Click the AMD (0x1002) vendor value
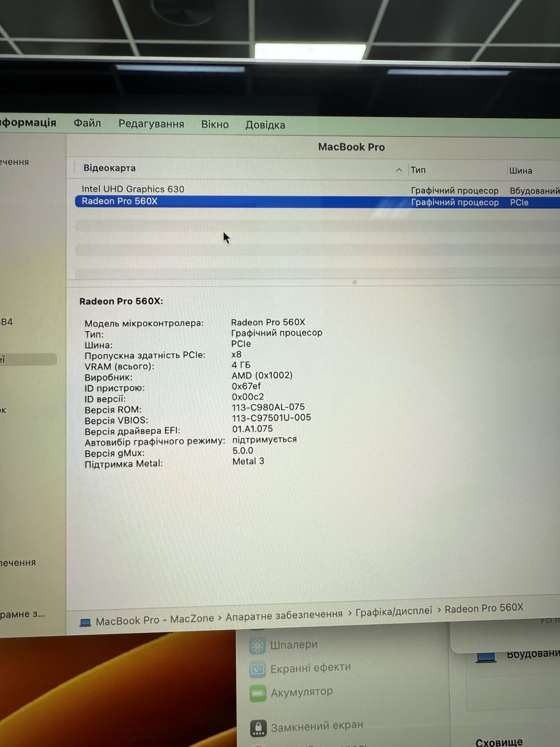Viewport: 560px width, 747px height. (262, 375)
